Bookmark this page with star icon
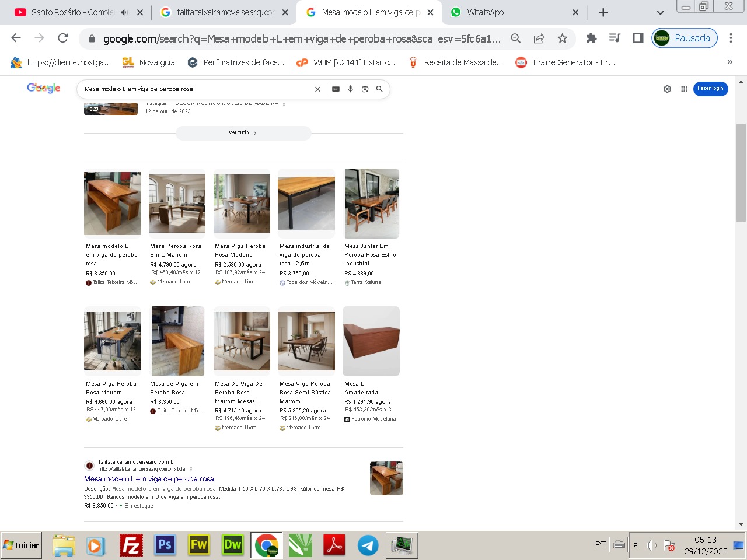747x560 pixels. pos(562,38)
